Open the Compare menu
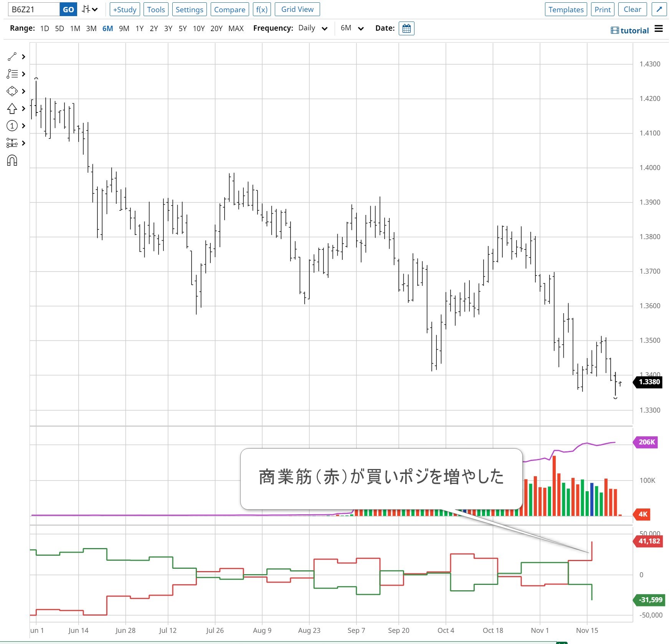672x644 pixels. click(230, 9)
